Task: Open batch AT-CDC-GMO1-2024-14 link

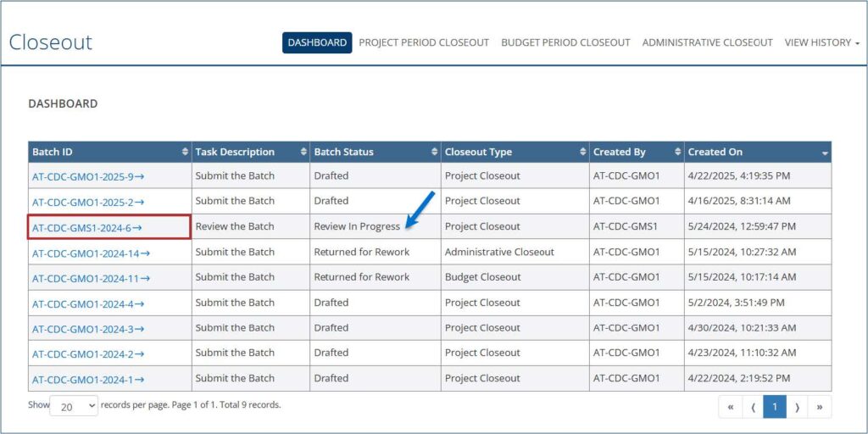Action: pos(91,253)
